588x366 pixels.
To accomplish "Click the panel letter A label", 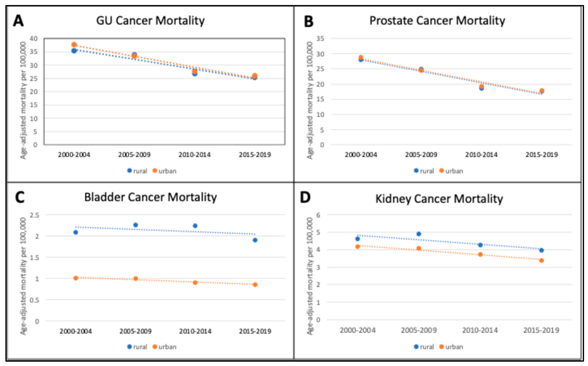I will [18, 21].
